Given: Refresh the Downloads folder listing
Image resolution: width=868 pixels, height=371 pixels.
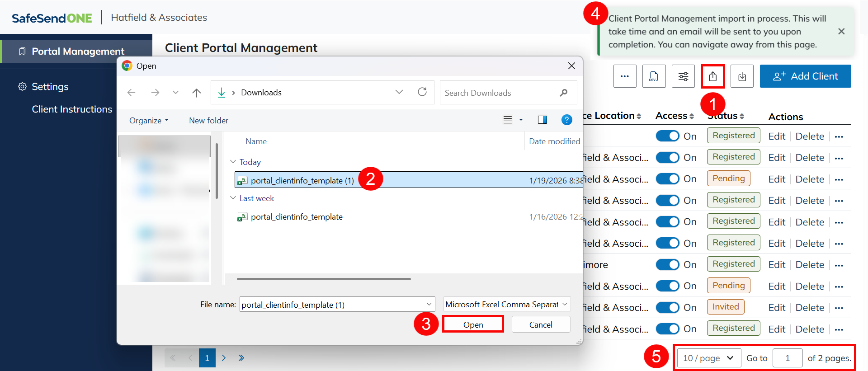Looking at the screenshot, I should [422, 92].
